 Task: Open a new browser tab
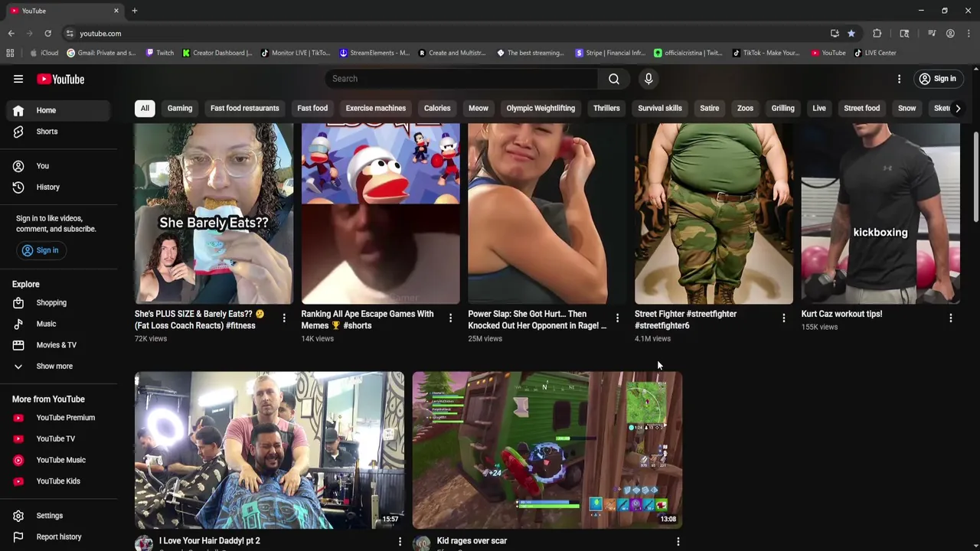coord(135,11)
